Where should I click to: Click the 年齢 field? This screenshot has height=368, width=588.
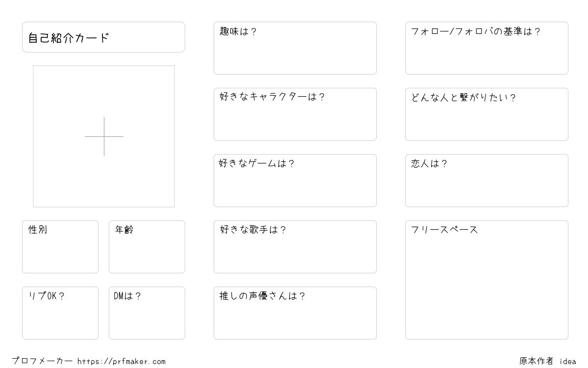pyautogui.click(x=147, y=247)
